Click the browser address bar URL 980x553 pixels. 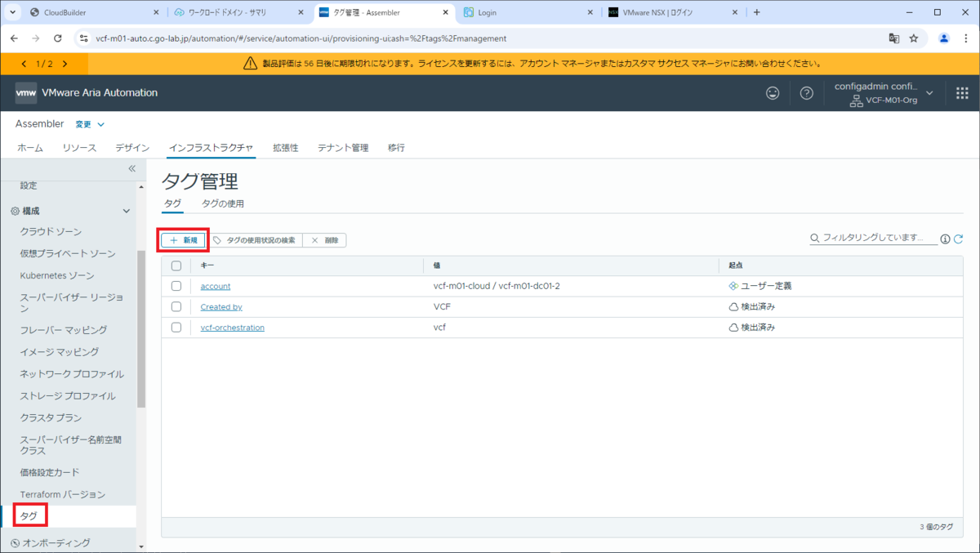(x=301, y=38)
